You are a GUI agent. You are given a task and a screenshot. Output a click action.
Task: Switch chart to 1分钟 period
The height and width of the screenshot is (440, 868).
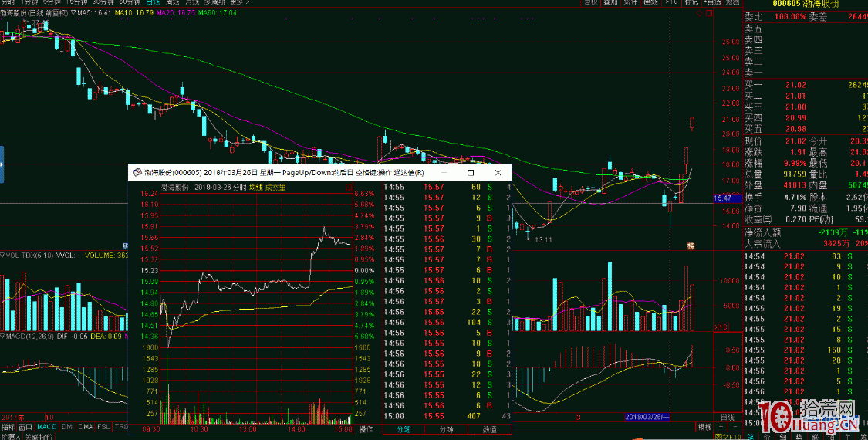pos(30,3)
